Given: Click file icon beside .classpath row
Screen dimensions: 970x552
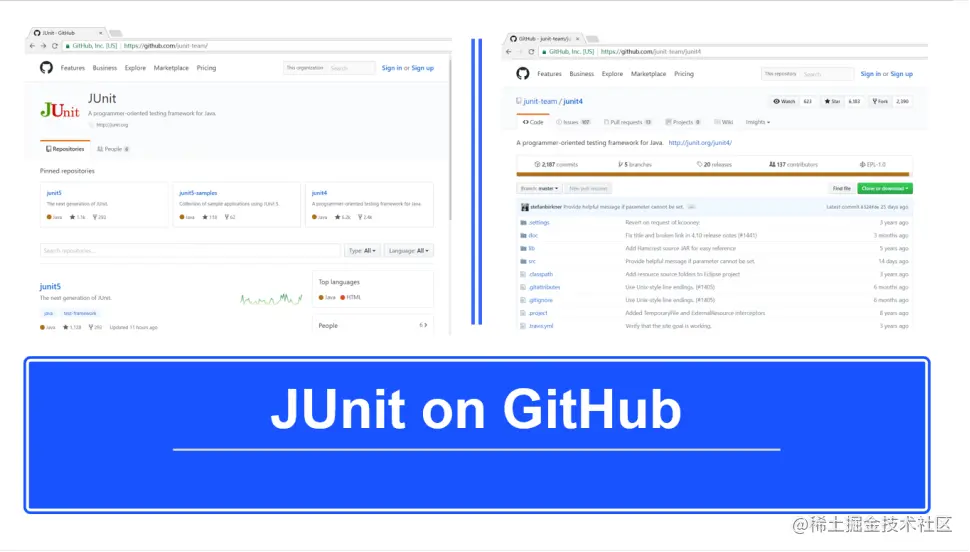Looking at the screenshot, I should tap(523, 274).
